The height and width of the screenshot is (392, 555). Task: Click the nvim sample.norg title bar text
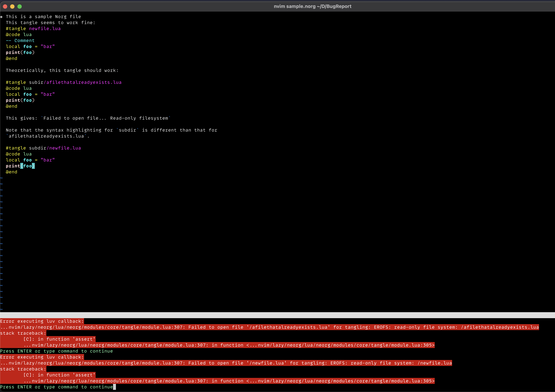click(313, 6)
